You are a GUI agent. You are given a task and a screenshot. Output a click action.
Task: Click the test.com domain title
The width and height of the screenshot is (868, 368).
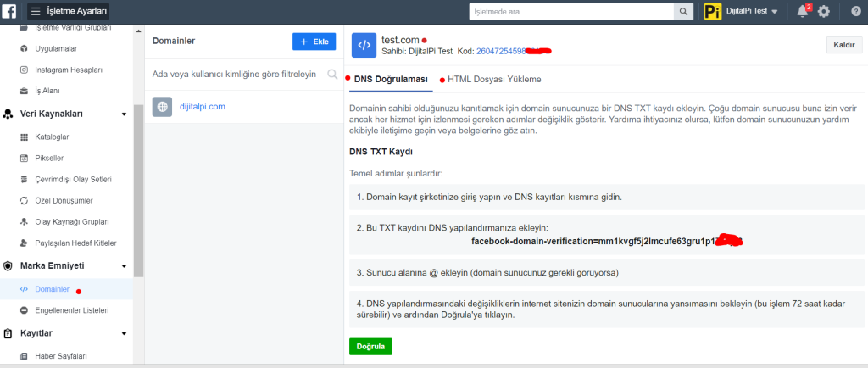coord(400,40)
